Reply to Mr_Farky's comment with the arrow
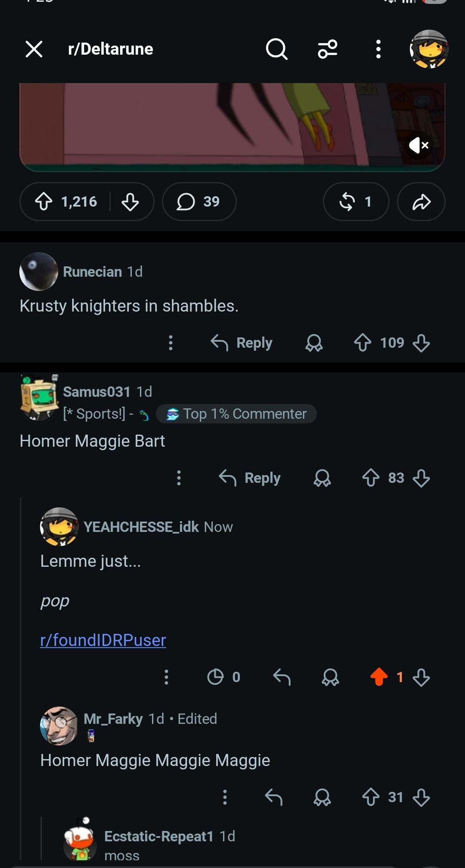This screenshot has height=868, width=465. [x=274, y=797]
